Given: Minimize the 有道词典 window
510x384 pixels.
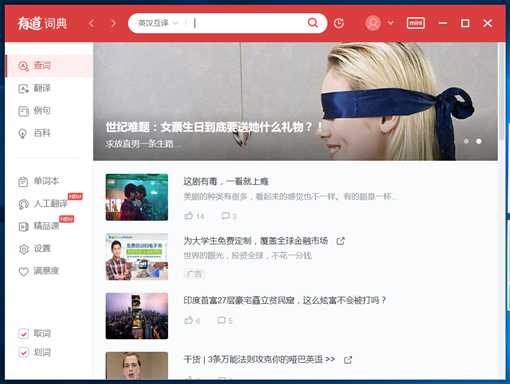Looking at the screenshot, I should (443, 23).
